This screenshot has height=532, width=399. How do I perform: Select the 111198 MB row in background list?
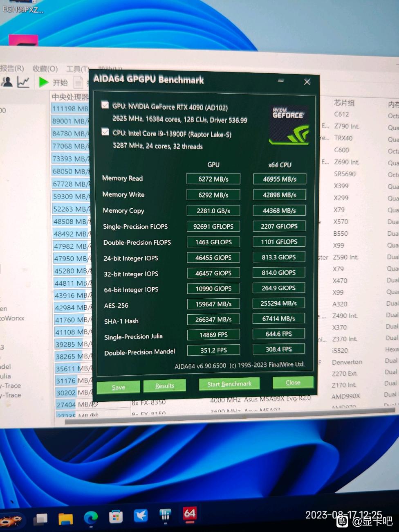[70, 108]
